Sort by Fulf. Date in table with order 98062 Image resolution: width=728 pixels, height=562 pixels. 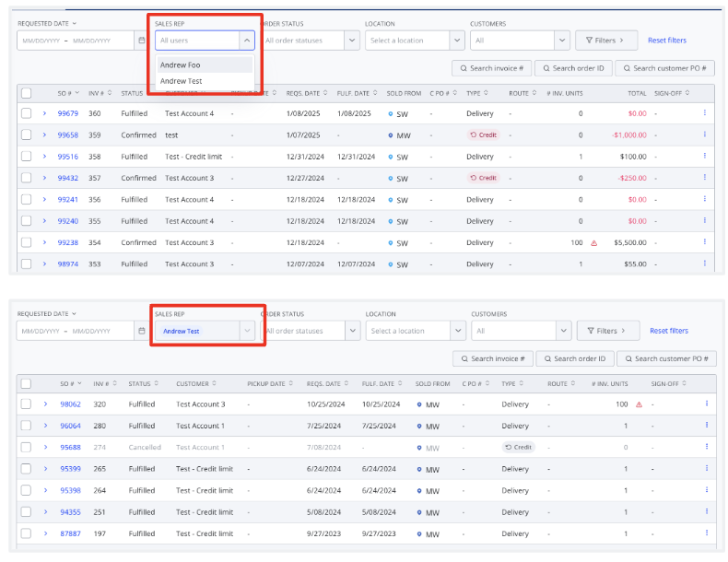(x=382, y=384)
